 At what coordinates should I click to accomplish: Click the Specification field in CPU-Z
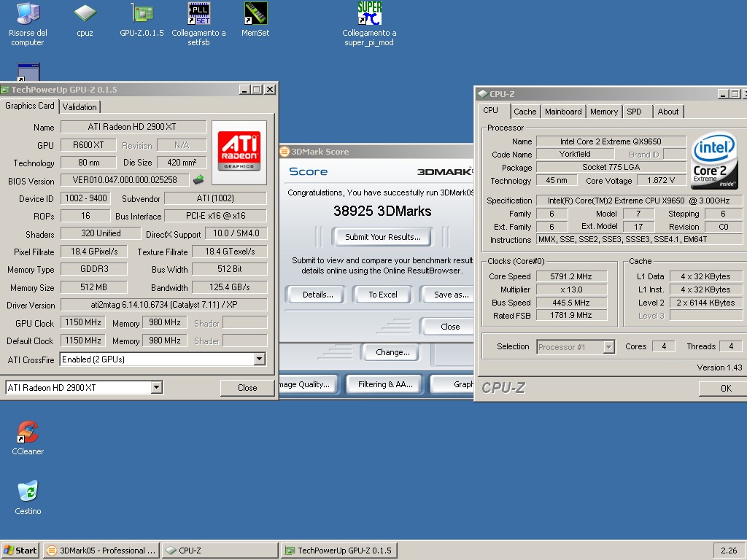click(639, 201)
